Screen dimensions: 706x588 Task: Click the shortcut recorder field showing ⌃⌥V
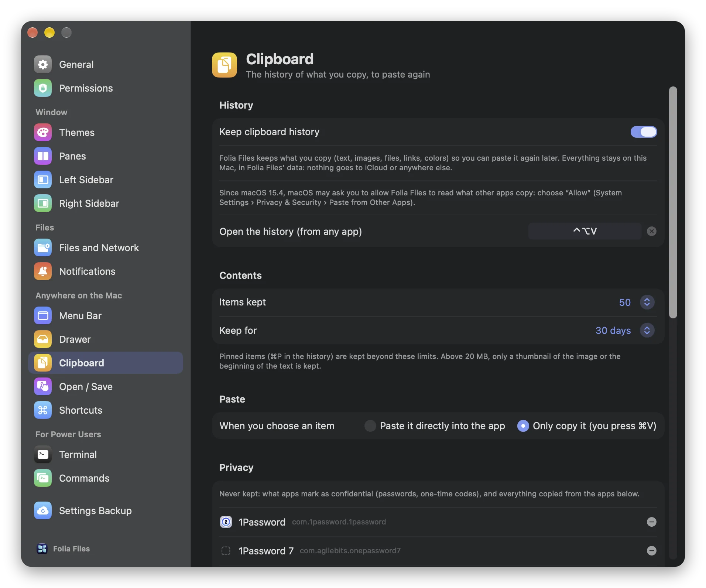coord(585,231)
